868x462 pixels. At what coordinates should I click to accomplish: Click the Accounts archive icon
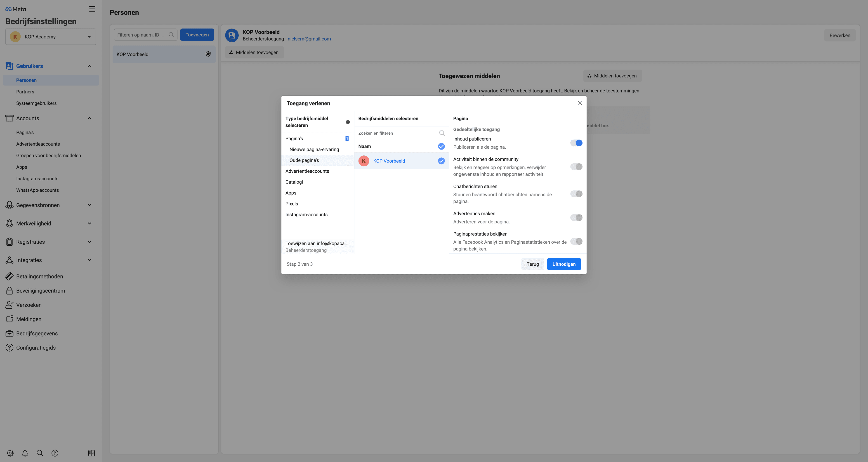tap(9, 118)
